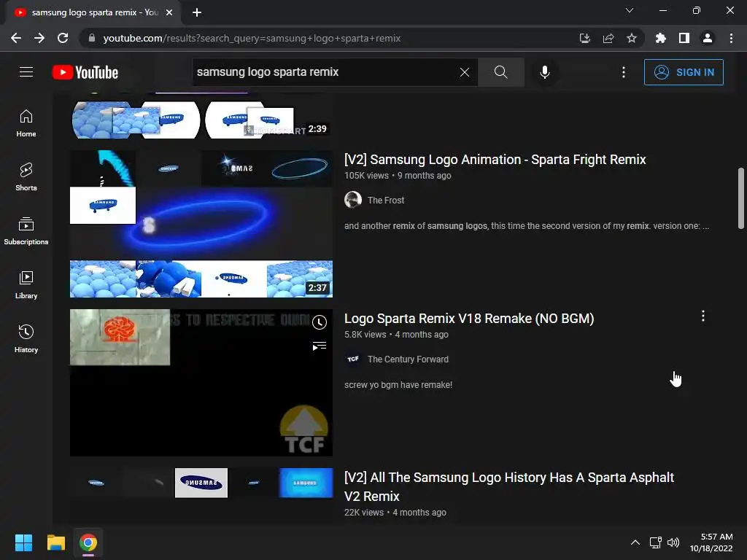
Task: Open Shorts from the sidebar
Action: point(26,177)
